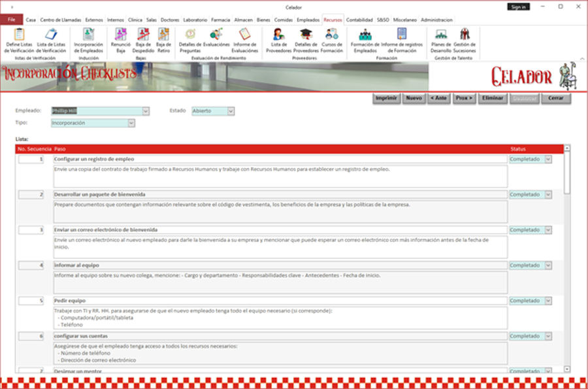Click the Imprimir button
The image size is (588, 389).
coord(386,98)
